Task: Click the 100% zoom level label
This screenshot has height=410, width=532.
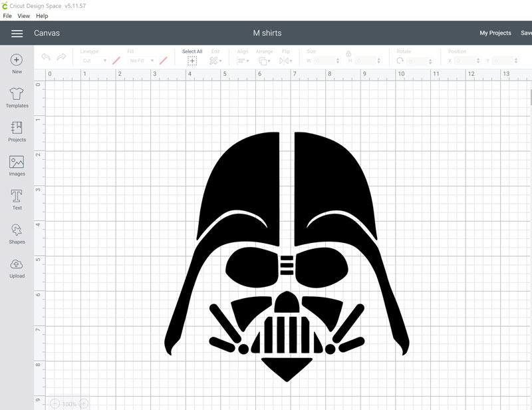Action: pyautogui.click(x=69, y=404)
